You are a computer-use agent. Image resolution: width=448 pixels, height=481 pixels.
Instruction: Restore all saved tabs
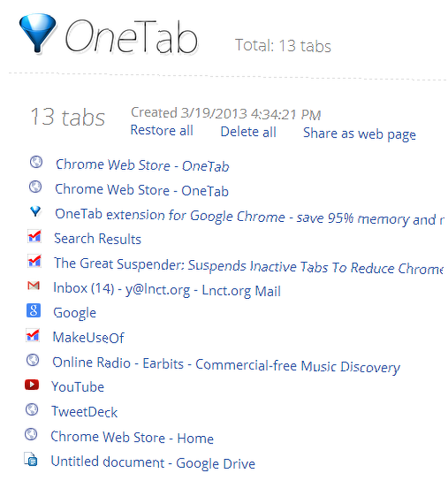(162, 131)
